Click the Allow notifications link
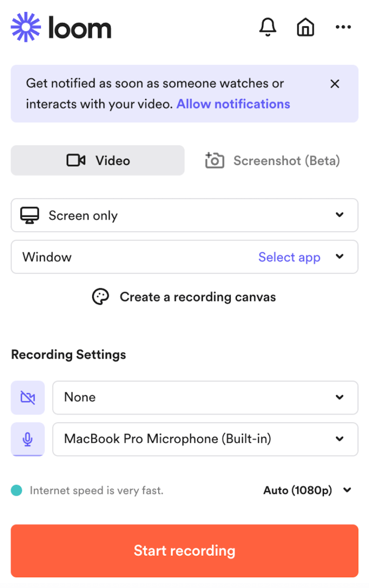The width and height of the screenshot is (369, 588). 233,104
